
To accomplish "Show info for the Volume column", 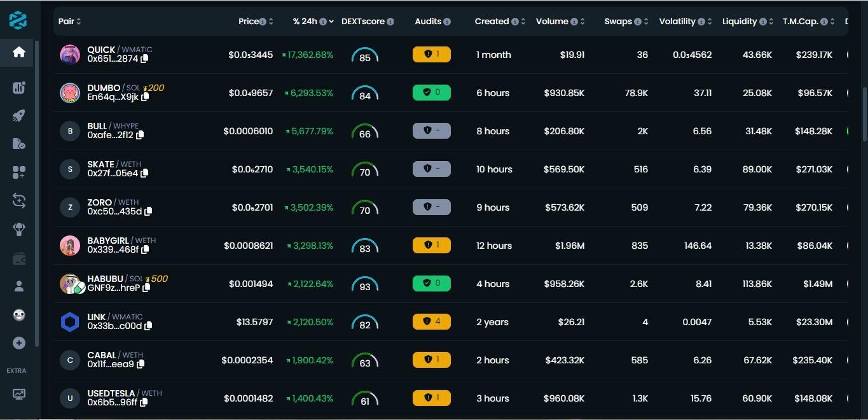I will click(574, 22).
